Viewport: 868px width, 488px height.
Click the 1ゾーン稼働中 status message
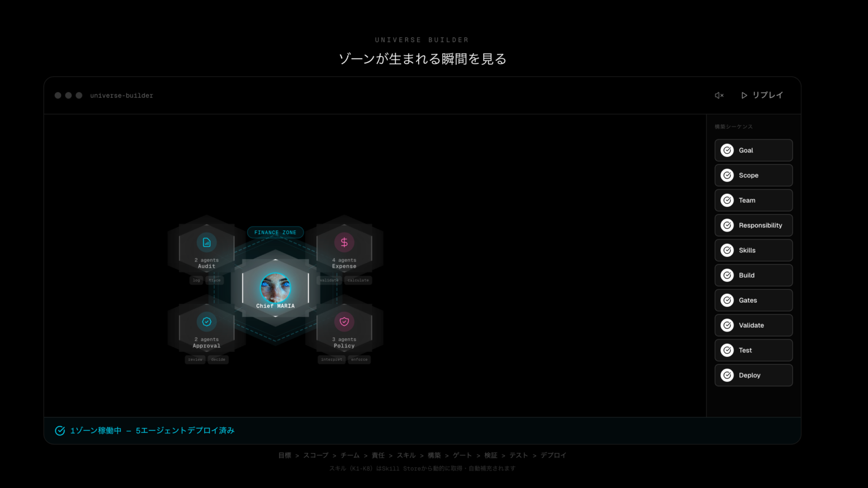tap(96, 430)
